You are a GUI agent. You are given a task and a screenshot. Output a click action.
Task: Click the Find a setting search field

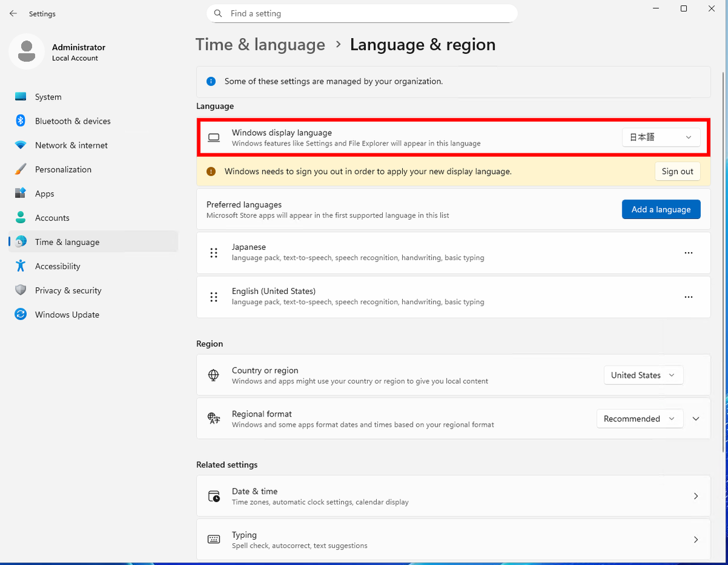click(362, 13)
